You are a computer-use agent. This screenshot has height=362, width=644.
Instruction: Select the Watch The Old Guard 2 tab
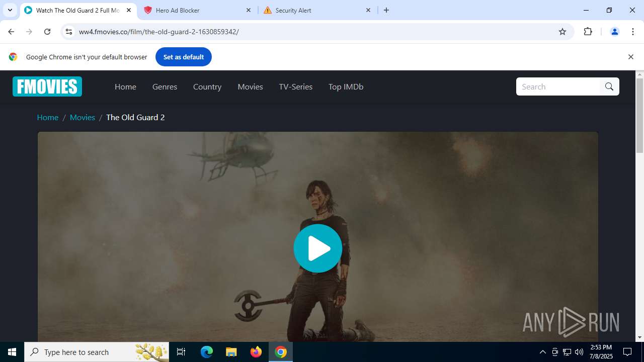coord(77,10)
